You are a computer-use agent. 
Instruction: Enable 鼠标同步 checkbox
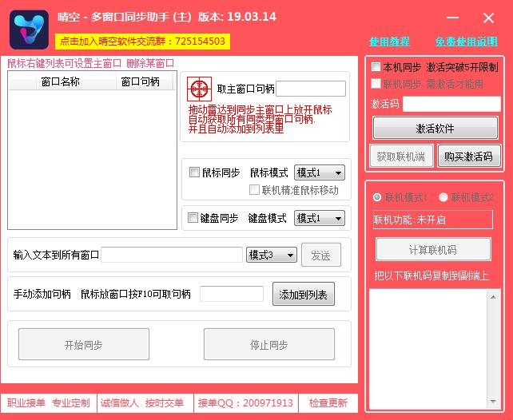[x=194, y=172]
